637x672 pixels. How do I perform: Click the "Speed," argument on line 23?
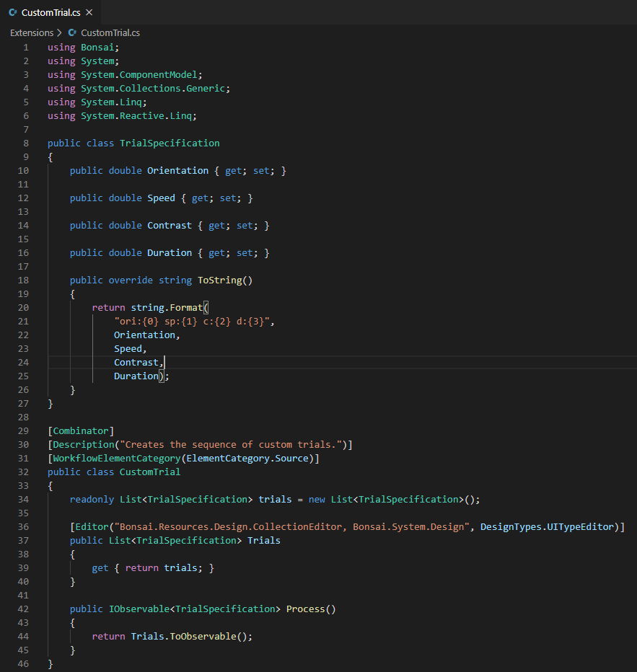coord(131,349)
